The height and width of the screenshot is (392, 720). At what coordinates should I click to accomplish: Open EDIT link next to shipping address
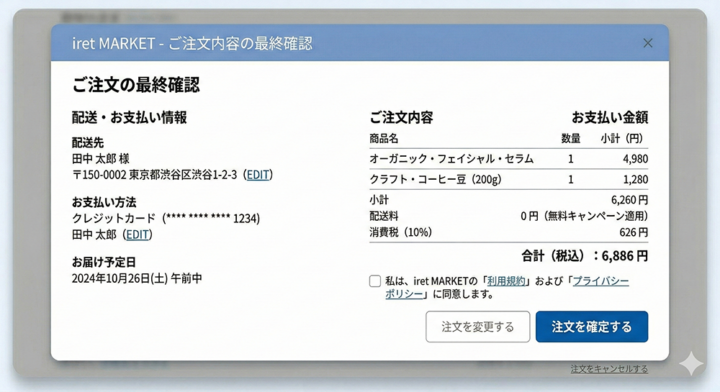click(x=258, y=175)
